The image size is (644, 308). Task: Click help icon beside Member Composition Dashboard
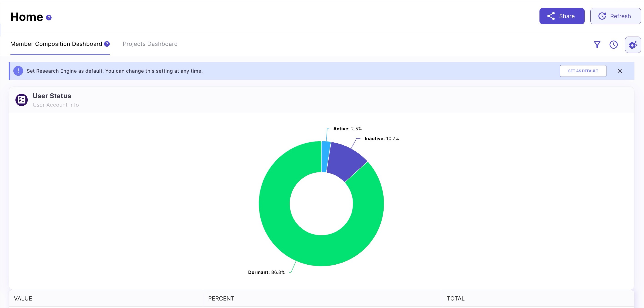(x=107, y=44)
